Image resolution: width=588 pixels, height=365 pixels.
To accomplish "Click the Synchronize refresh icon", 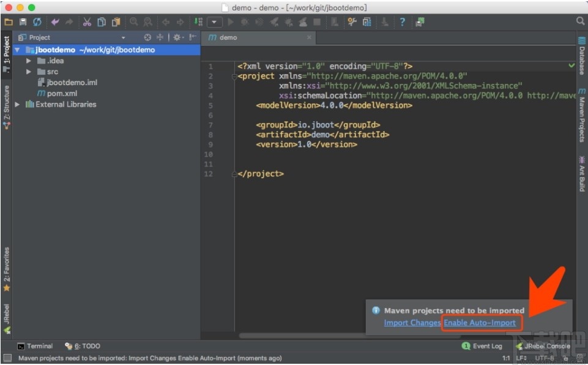I will tap(37, 22).
